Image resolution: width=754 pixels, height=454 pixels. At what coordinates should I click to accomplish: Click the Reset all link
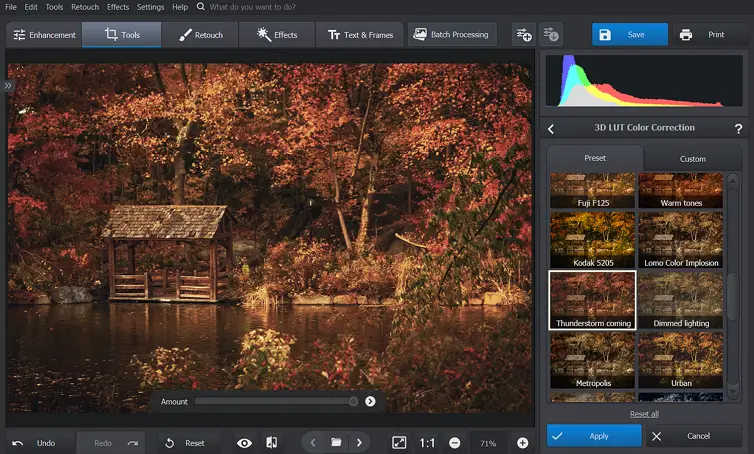[644, 414]
